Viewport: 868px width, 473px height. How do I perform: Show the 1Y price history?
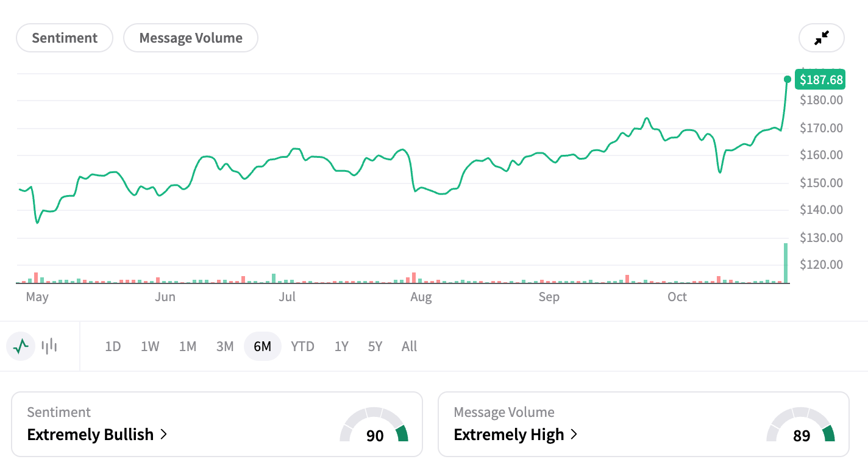341,346
